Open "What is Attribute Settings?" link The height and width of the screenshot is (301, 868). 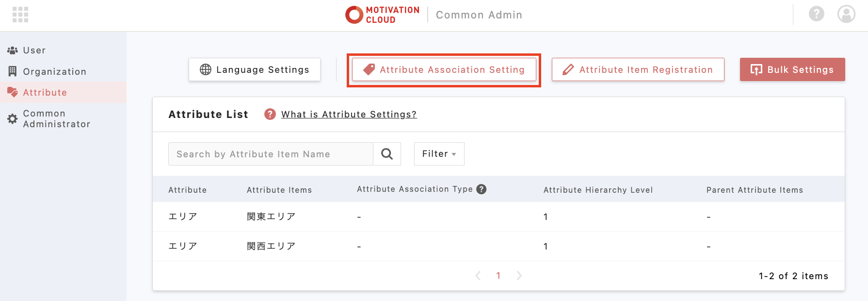pos(349,115)
